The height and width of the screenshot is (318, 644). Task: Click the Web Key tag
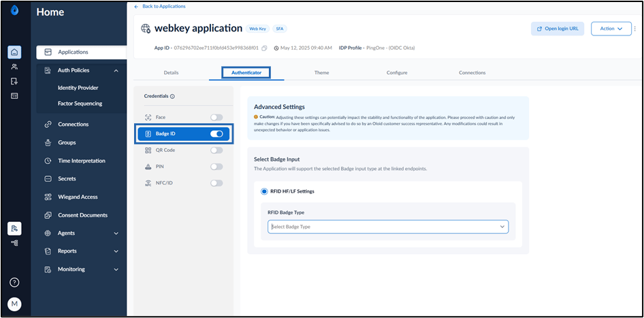coord(257,29)
